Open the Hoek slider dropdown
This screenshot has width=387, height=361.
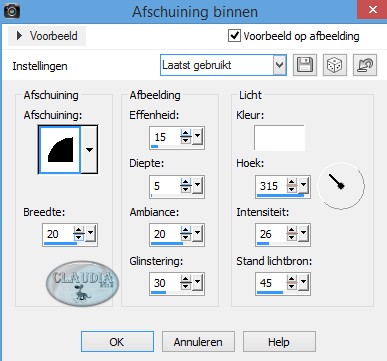303,185
